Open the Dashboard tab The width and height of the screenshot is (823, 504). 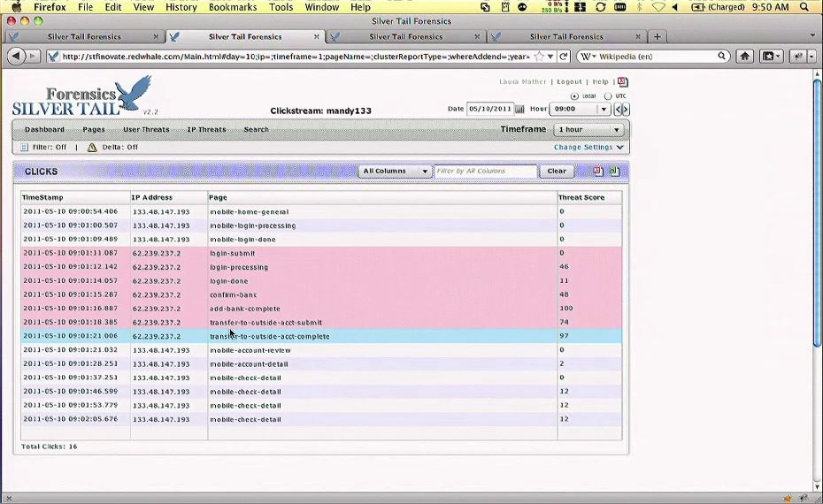(44, 130)
